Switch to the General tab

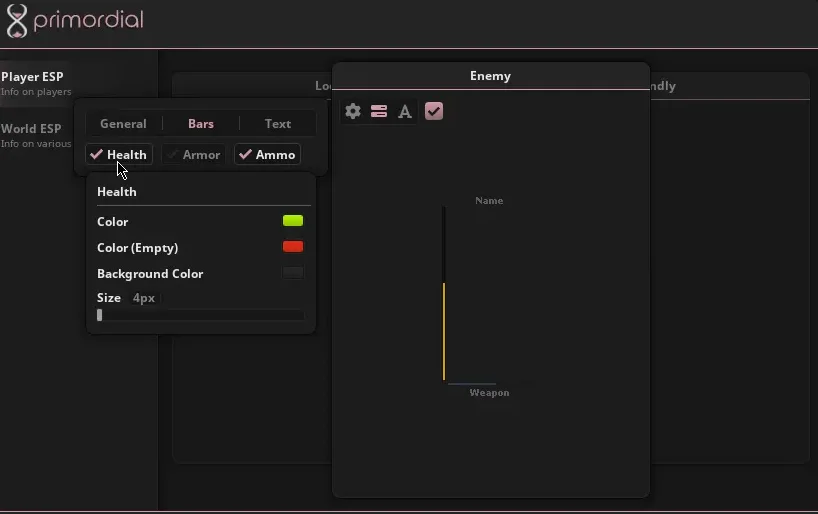point(123,124)
